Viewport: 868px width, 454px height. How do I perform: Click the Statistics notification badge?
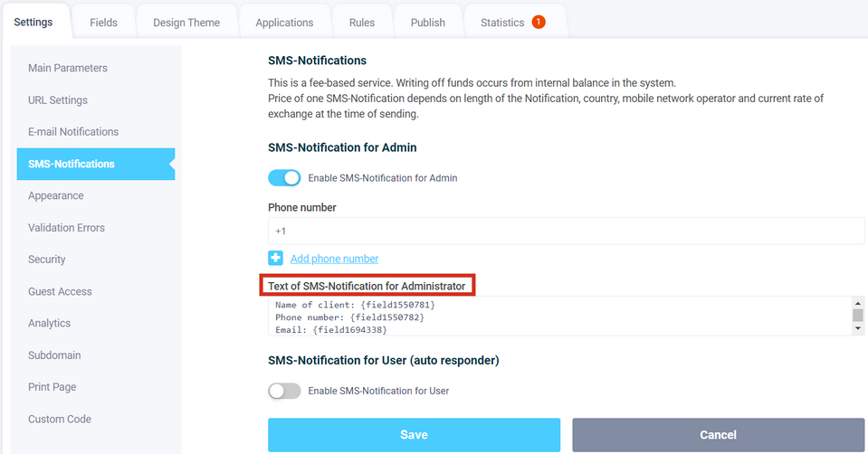[539, 22]
